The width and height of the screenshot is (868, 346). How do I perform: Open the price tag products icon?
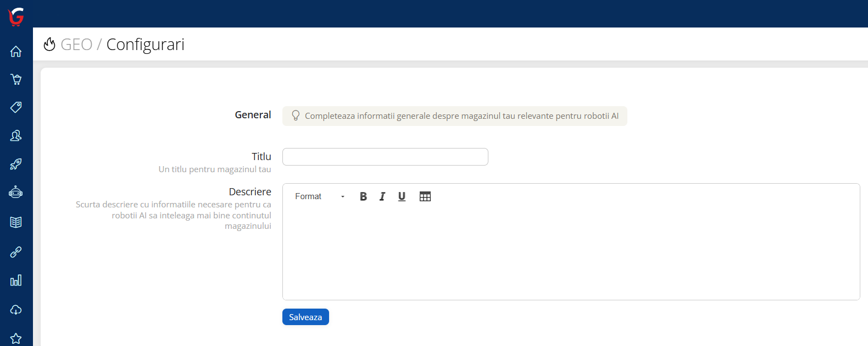[x=16, y=107]
